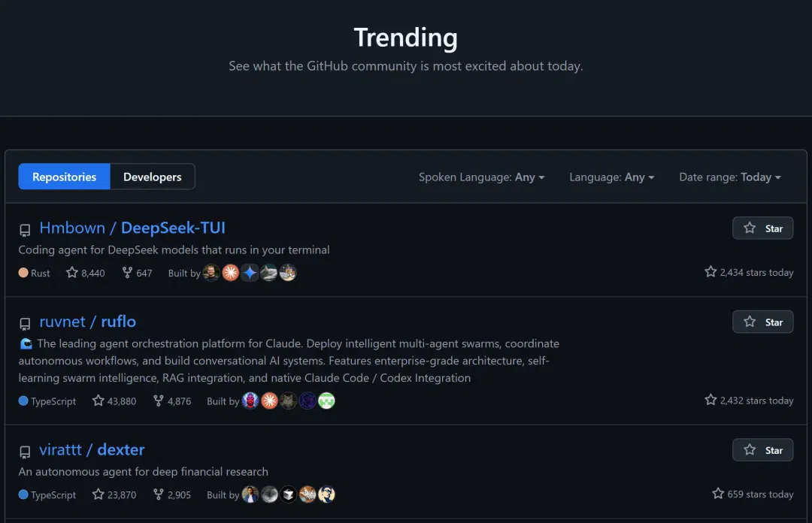
Task: Open the third contributor avatar of ruflo
Action: 289,401
